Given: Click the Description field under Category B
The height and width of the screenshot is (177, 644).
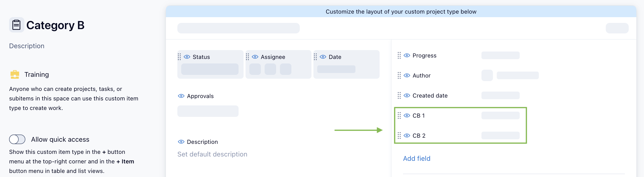Looking at the screenshot, I should click(x=27, y=46).
